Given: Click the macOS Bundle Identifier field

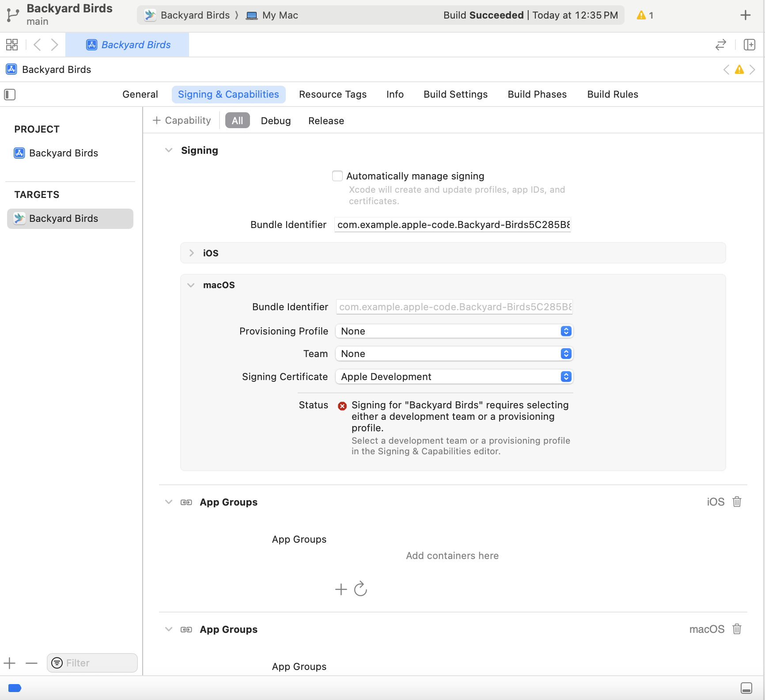Looking at the screenshot, I should pos(454,307).
